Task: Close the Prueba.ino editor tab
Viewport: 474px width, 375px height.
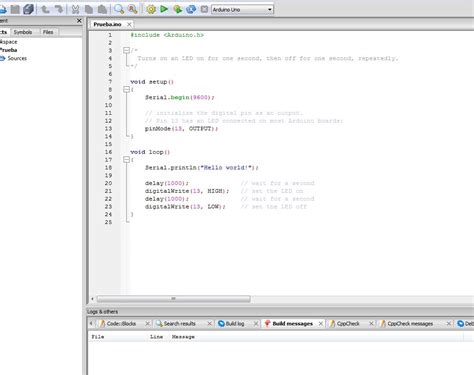Action: (129, 24)
